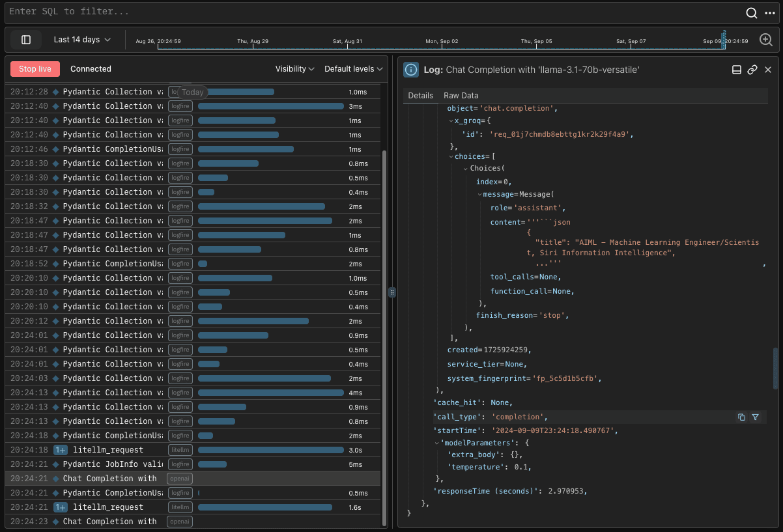Toggle the sidebar panel icon beside Last 14 days
783x532 pixels.
point(26,40)
